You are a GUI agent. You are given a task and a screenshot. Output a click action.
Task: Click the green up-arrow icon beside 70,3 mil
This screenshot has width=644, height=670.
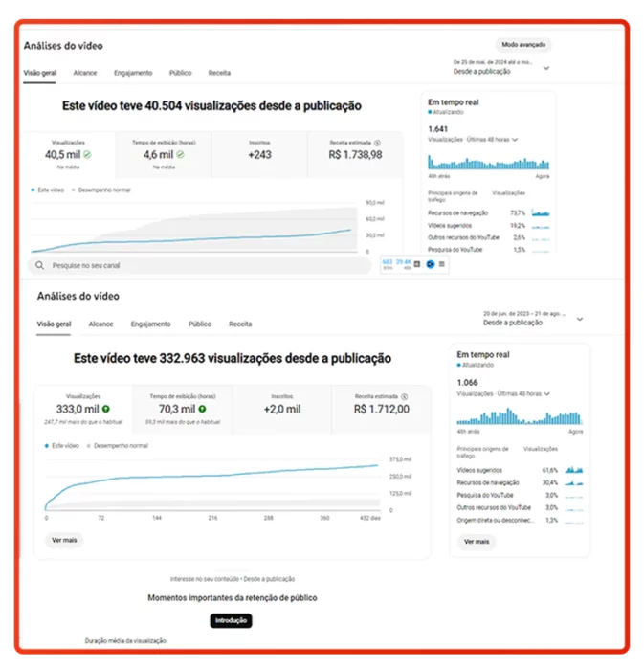(202, 409)
